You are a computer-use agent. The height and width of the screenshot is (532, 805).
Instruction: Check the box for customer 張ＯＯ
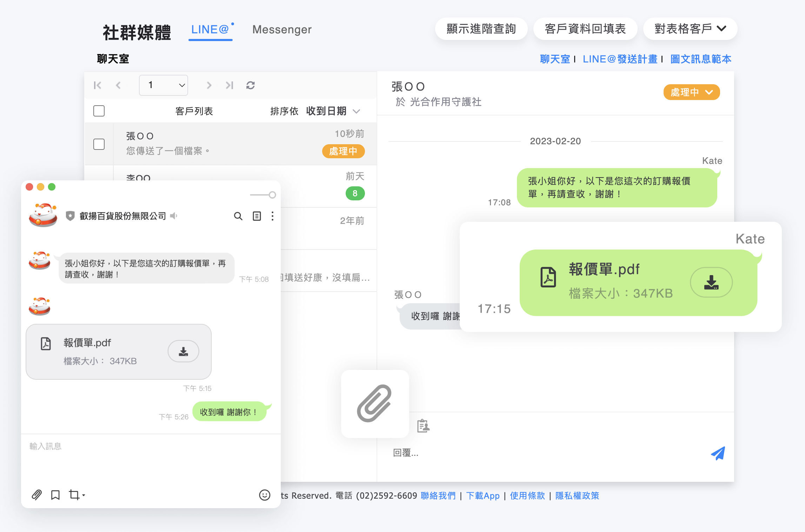tap(99, 144)
